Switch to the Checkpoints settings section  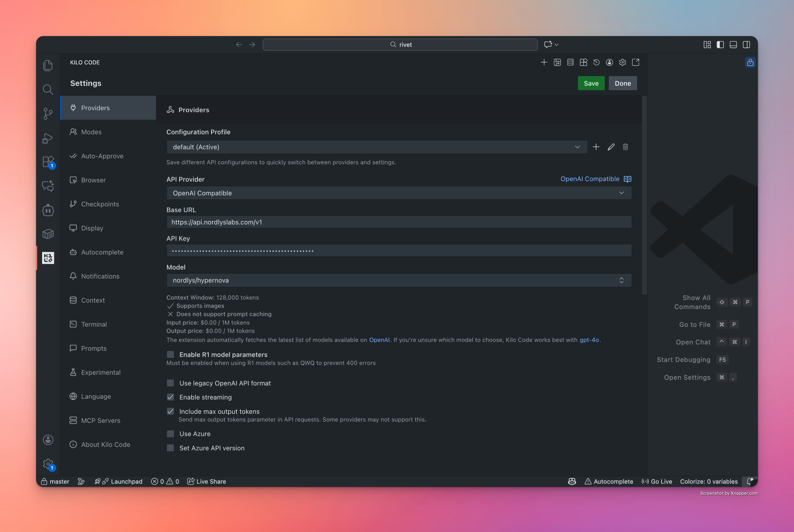(x=100, y=204)
